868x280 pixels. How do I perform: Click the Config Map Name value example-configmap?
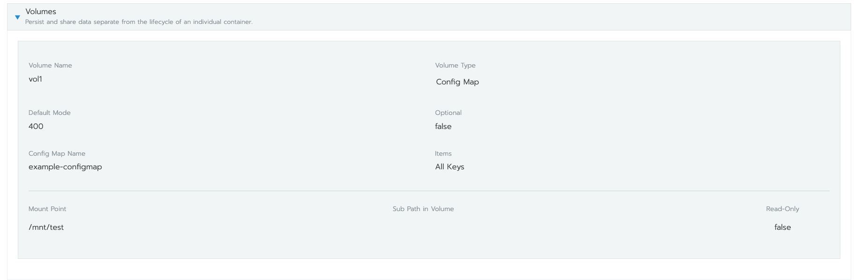pyautogui.click(x=65, y=166)
